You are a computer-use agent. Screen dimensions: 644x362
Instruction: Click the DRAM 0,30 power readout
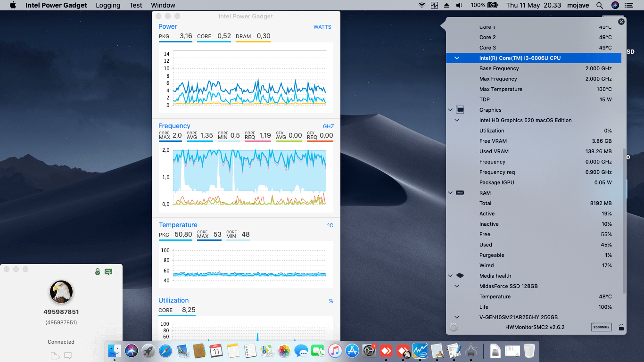(253, 36)
